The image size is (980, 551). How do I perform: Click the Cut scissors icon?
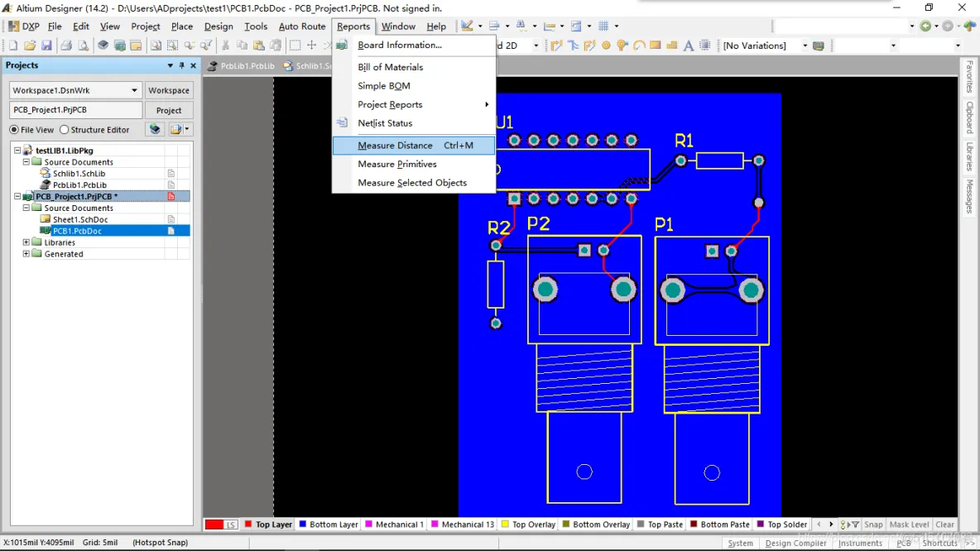tap(225, 45)
